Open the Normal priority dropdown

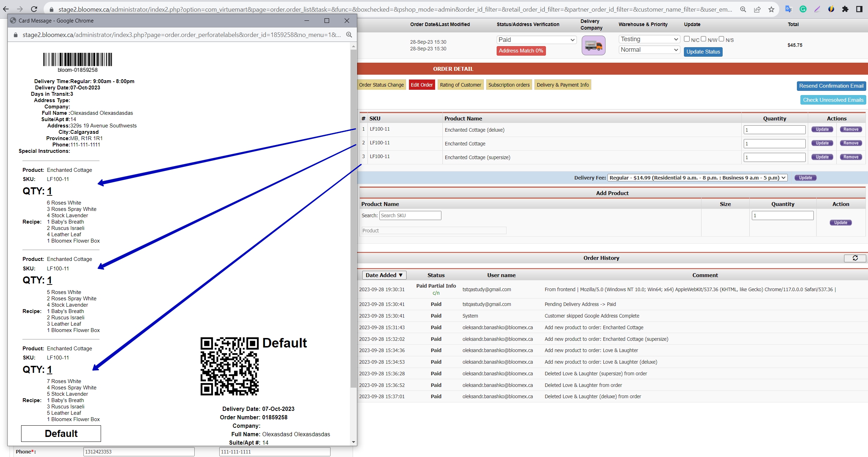pos(649,50)
